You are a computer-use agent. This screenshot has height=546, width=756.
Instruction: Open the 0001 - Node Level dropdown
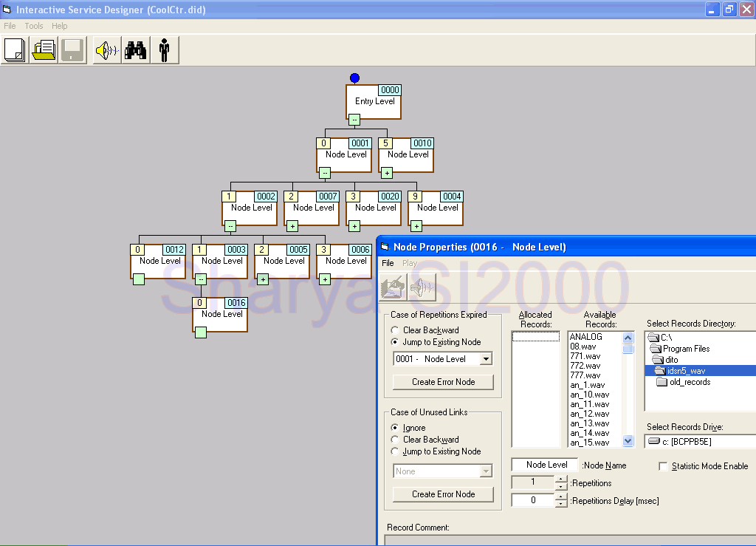[485, 359]
